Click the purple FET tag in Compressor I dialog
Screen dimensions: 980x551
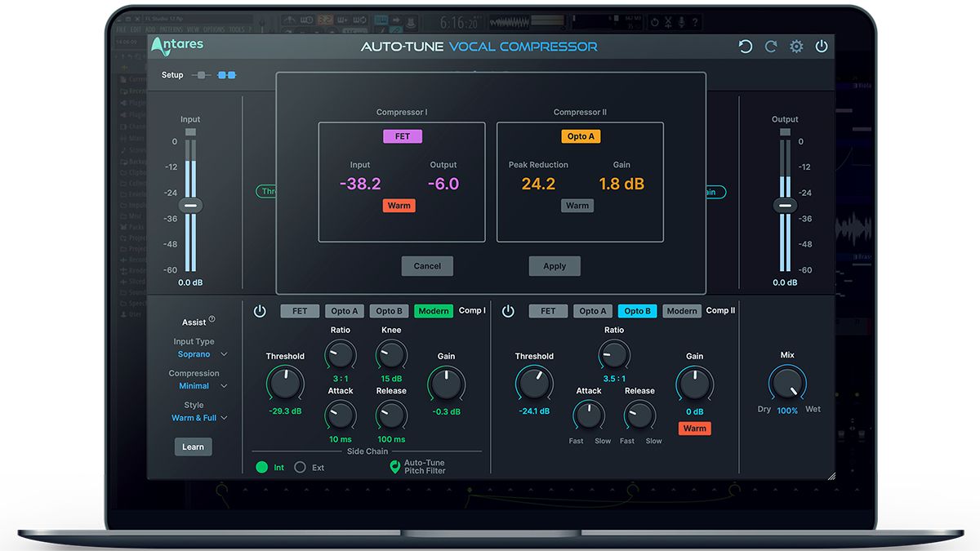403,136
